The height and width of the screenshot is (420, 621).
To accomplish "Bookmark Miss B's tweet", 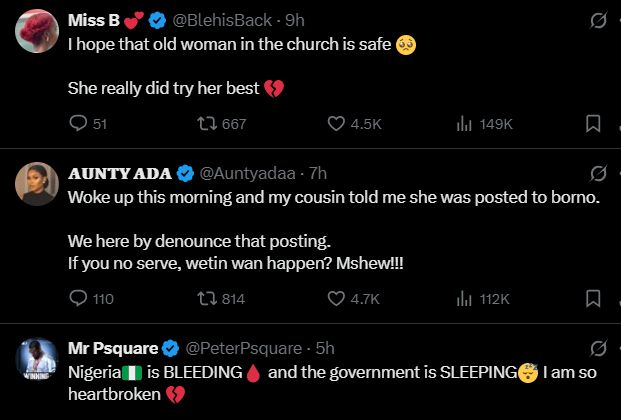I will [x=592, y=124].
